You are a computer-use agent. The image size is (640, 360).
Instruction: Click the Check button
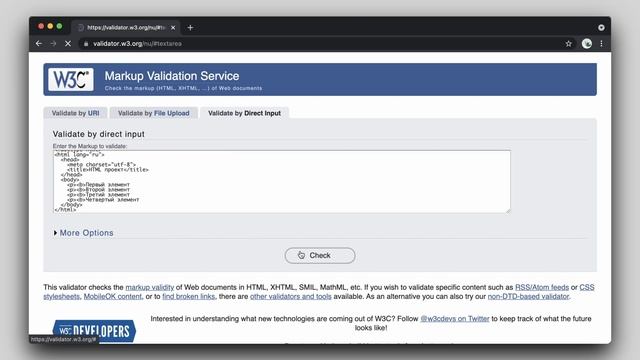320,256
